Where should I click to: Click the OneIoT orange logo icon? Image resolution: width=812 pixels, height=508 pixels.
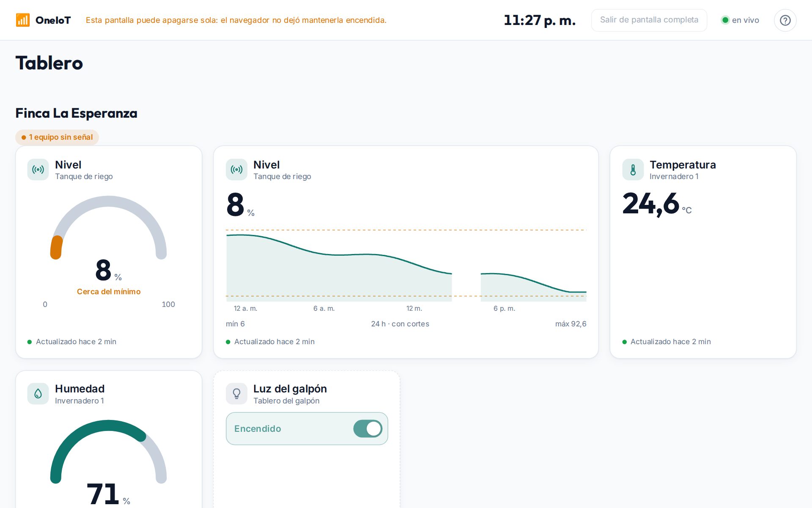point(23,20)
